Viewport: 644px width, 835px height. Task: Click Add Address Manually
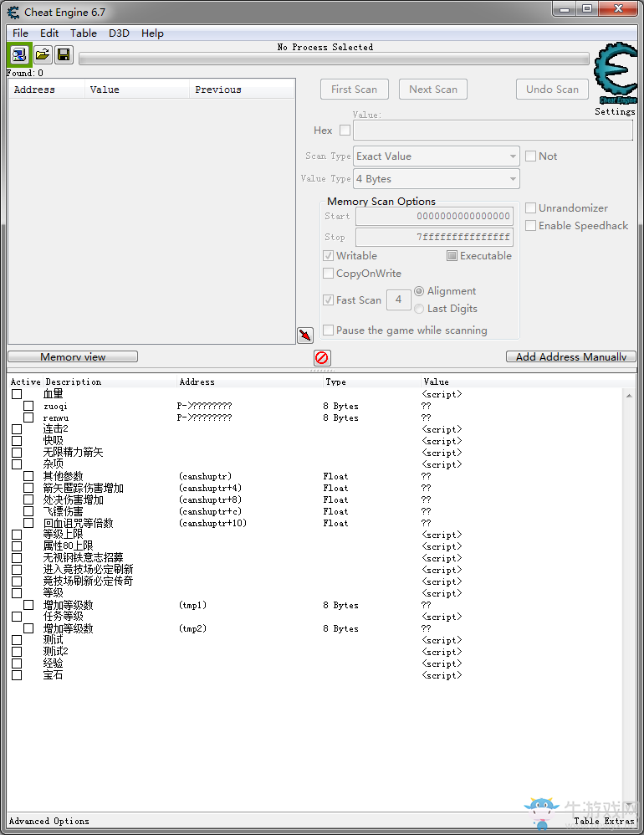[x=571, y=356]
